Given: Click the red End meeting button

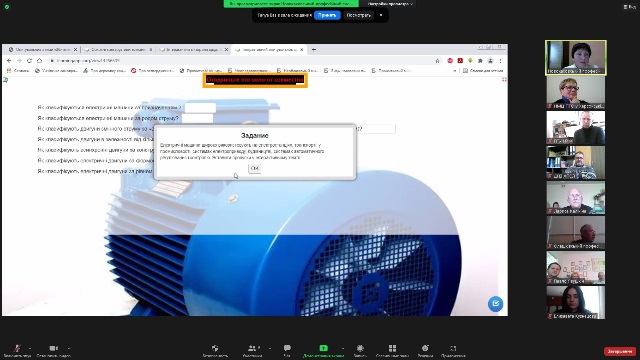Looking at the screenshot, I should (x=620, y=351).
